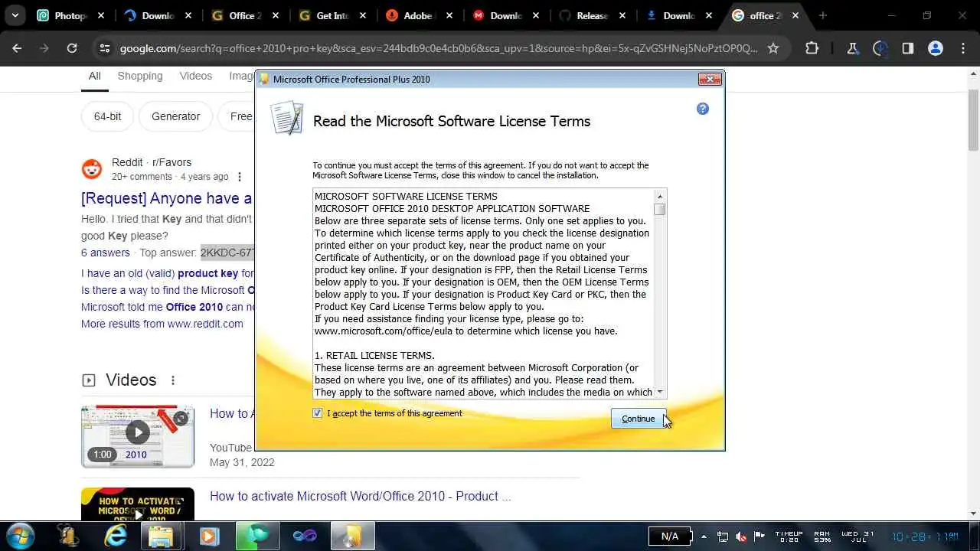Open the Reddit Request result link
The width and height of the screenshot is (980, 551).
(167, 198)
